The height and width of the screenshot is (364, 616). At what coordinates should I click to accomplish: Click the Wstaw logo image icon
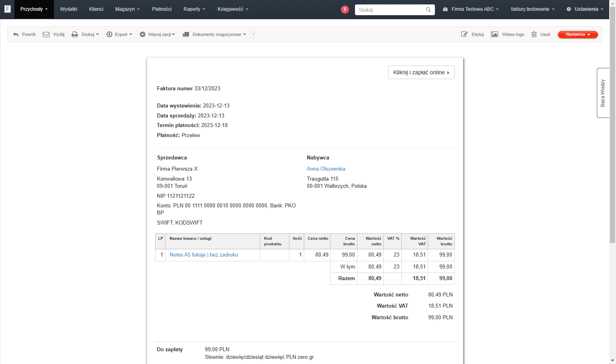pos(494,34)
